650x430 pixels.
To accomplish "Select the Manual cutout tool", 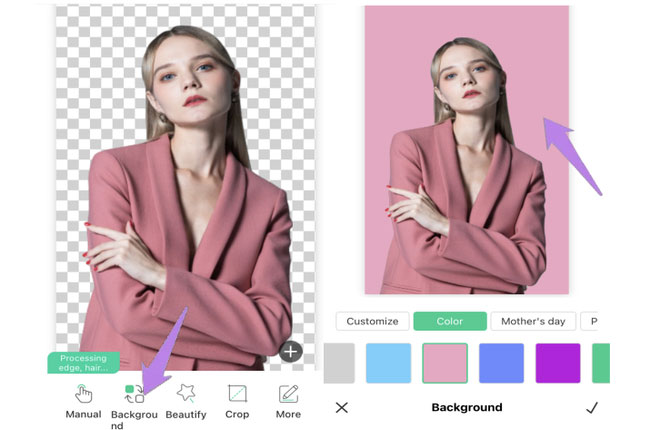I will click(x=83, y=401).
